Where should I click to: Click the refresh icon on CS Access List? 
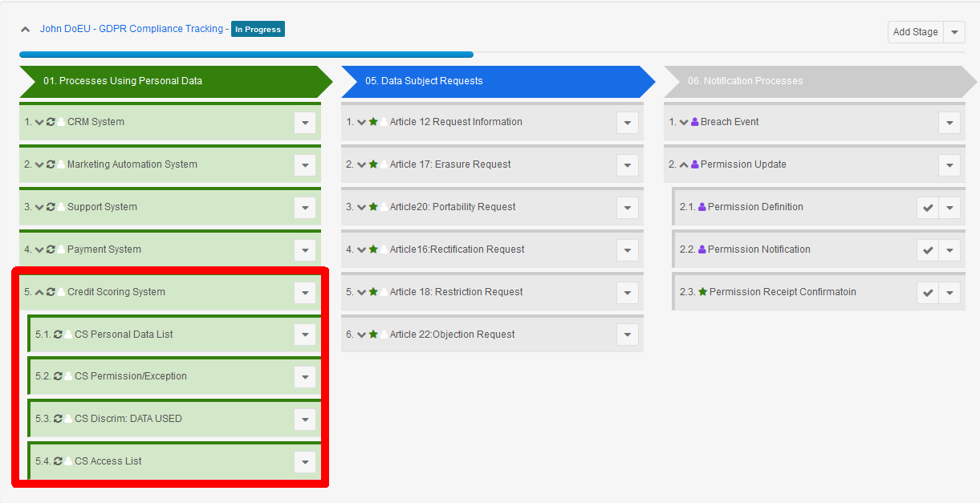pos(58,461)
